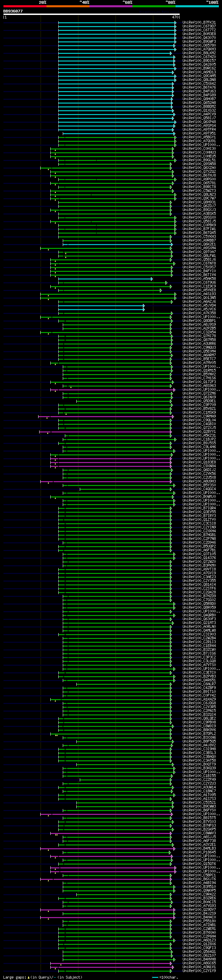Screen dimensions: 222x980
Task: Select the UniRef100_Q5D9E1 label
Action: [199, 401]
